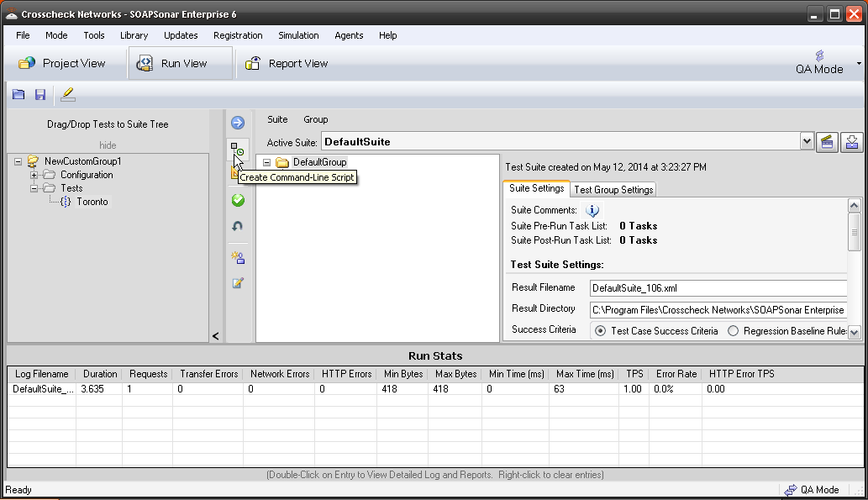The image size is (868, 500).
Task: Select Regression Baseline Rules radio button
Action: 733,331
